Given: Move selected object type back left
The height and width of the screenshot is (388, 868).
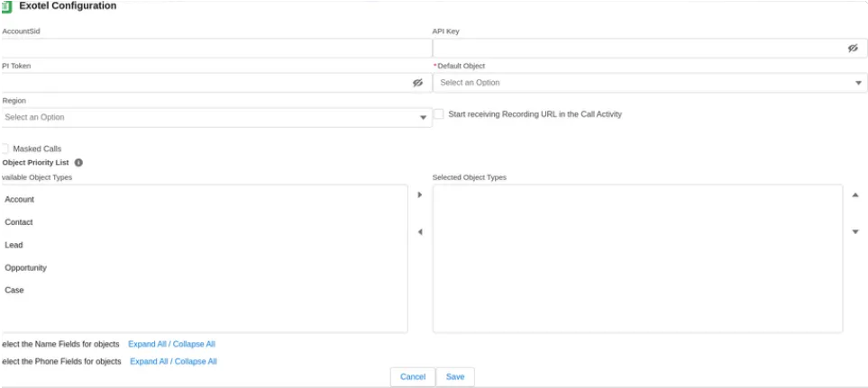Looking at the screenshot, I should pos(420,231).
